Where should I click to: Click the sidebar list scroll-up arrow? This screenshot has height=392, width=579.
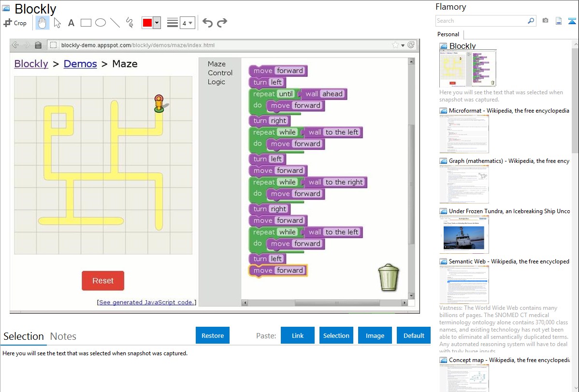[x=575, y=44]
